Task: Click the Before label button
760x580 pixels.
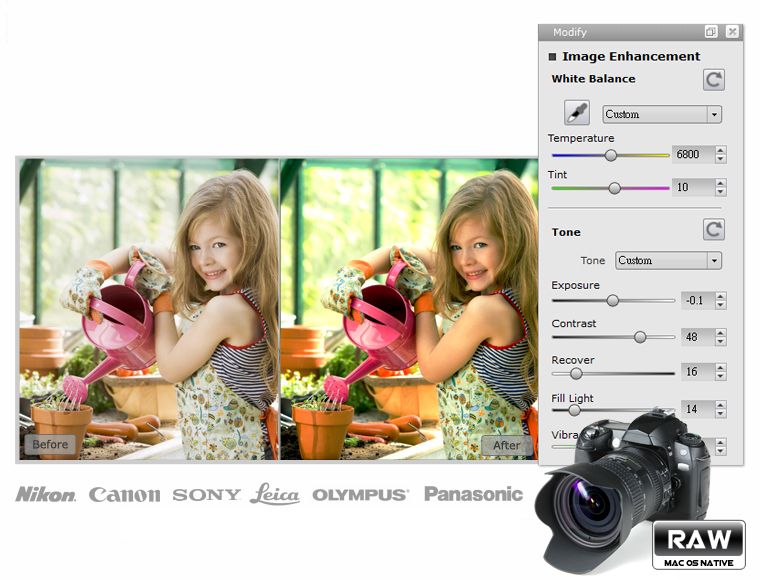Action: click(x=50, y=444)
